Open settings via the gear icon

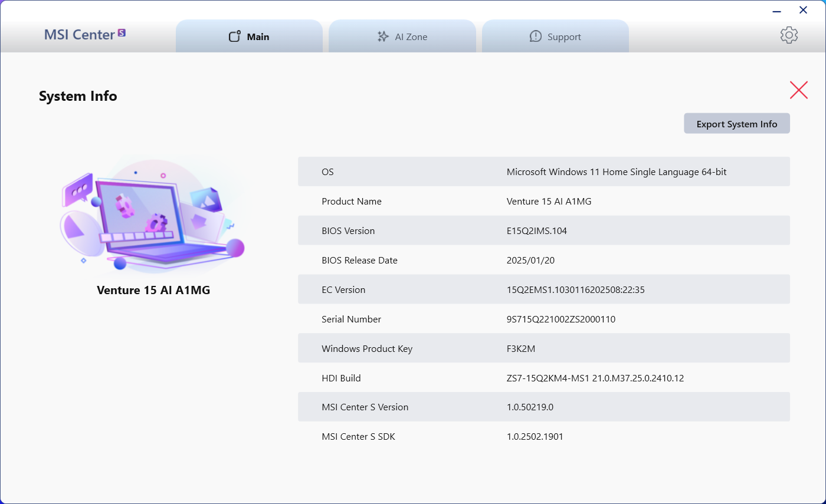point(789,35)
